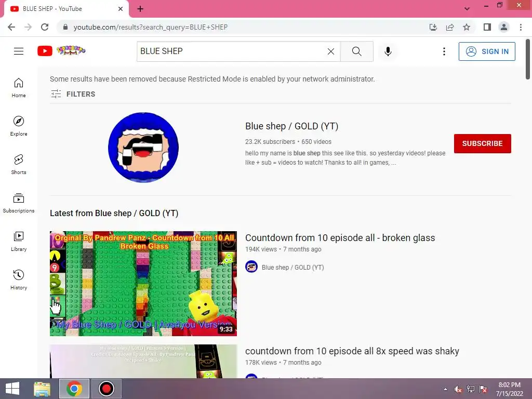Click the screen recorder taskbar icon

[x=106, y=389]
